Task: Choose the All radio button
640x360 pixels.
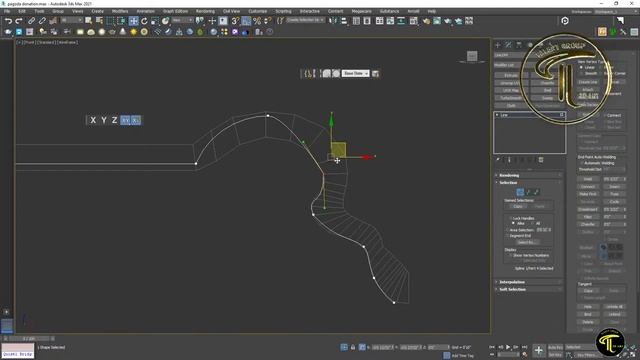Action: click(x=533, y=224)
